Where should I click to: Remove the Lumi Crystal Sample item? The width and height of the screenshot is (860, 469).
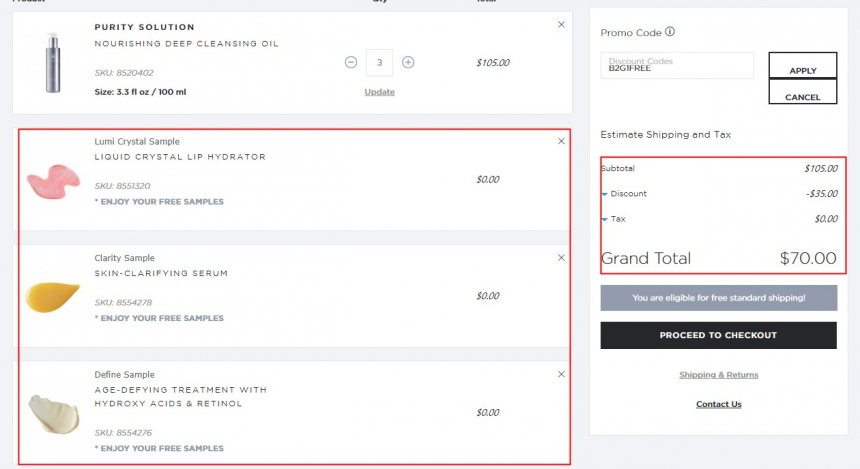561,141
